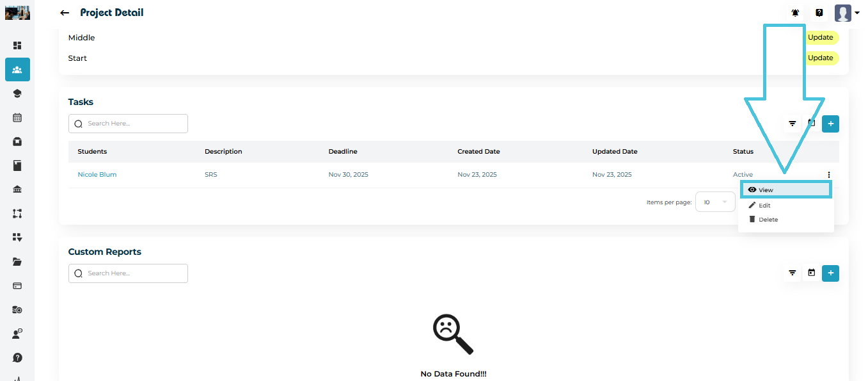Click the Nicole Blum student link

pos(97,175)
